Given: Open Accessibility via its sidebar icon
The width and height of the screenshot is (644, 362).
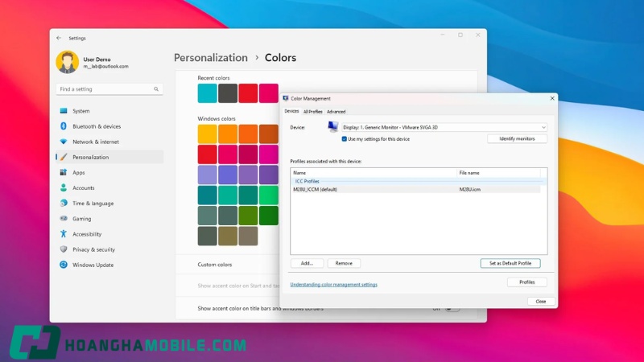Looking at the screenshot, I should point(64,234).
